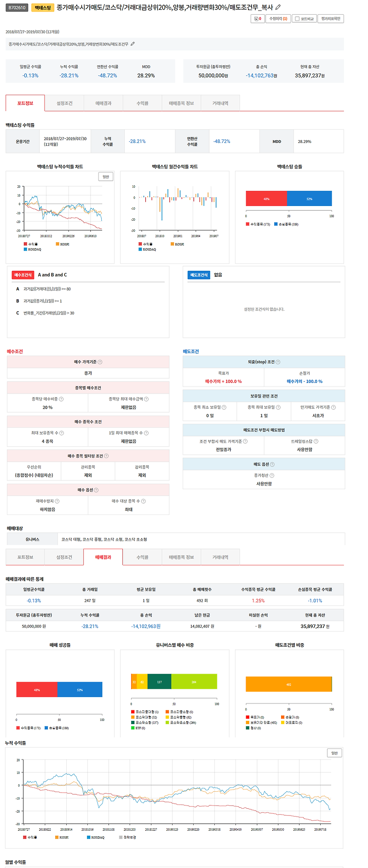Image resolution: width=368 pixels, height=868 pixels.
Task: Show help for 종목당 최대 매수금액
Action: click(146, 399)
